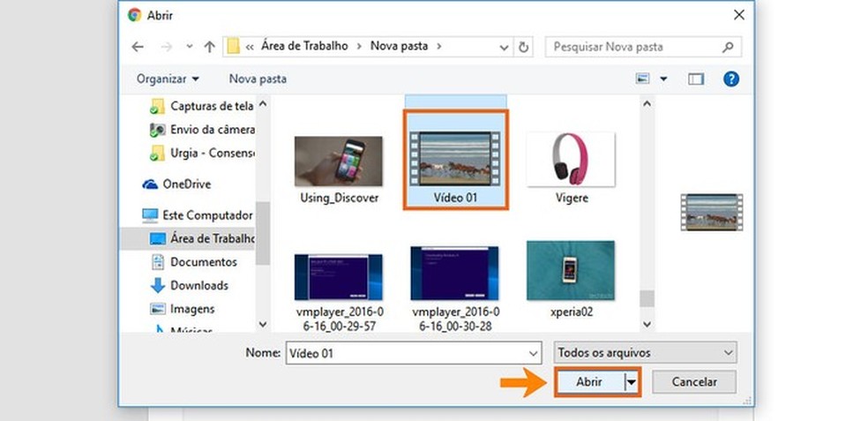Open help with the question mark icon
The width and height of the screenshot is (868, 421).
pyautogui.click(x=731, y=79)
